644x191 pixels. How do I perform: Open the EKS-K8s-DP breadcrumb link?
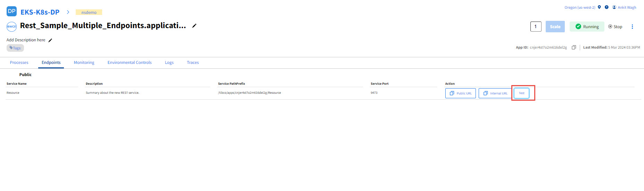[x=40, y=12]
